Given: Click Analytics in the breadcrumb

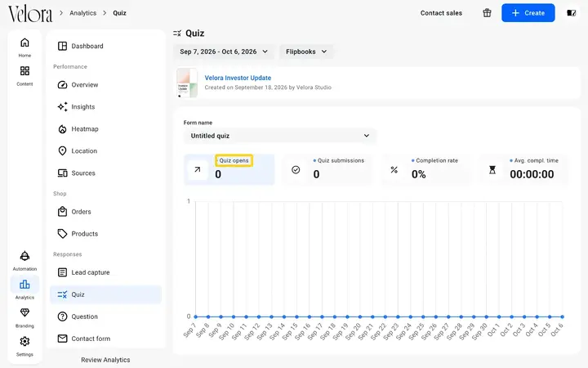Looking at the screenshot, I should [x=82, y=13].
